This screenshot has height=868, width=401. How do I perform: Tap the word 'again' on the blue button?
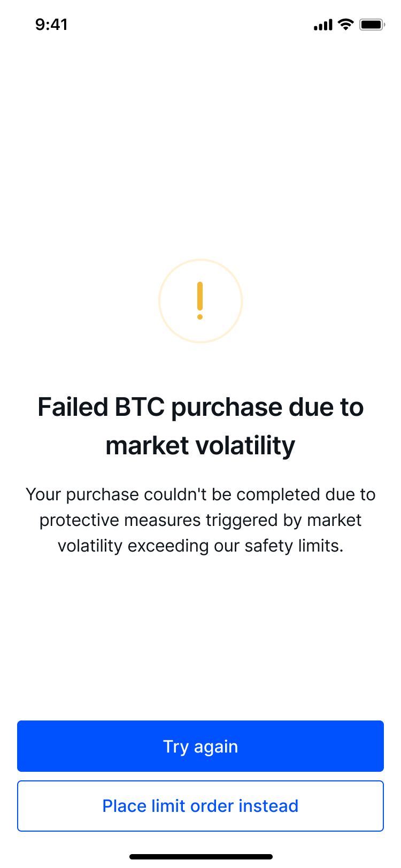(216, 747)
